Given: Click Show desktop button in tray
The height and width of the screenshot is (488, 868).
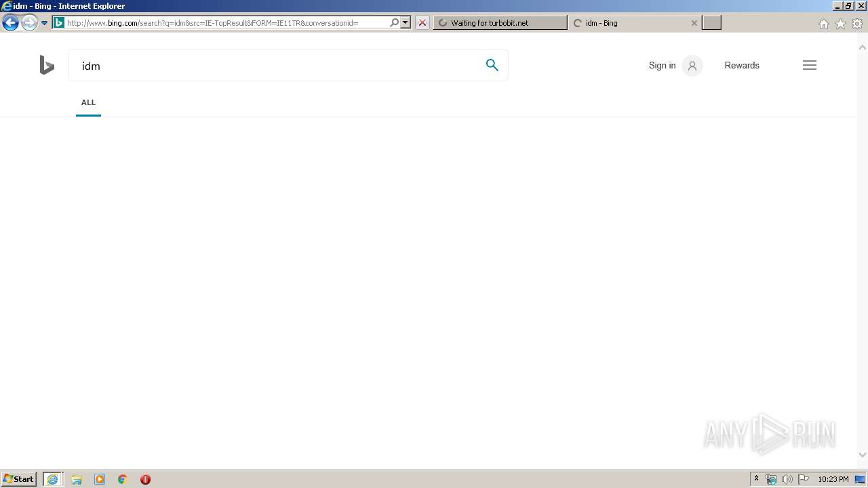Looking at the screenshot, I should tap(861, 479).
